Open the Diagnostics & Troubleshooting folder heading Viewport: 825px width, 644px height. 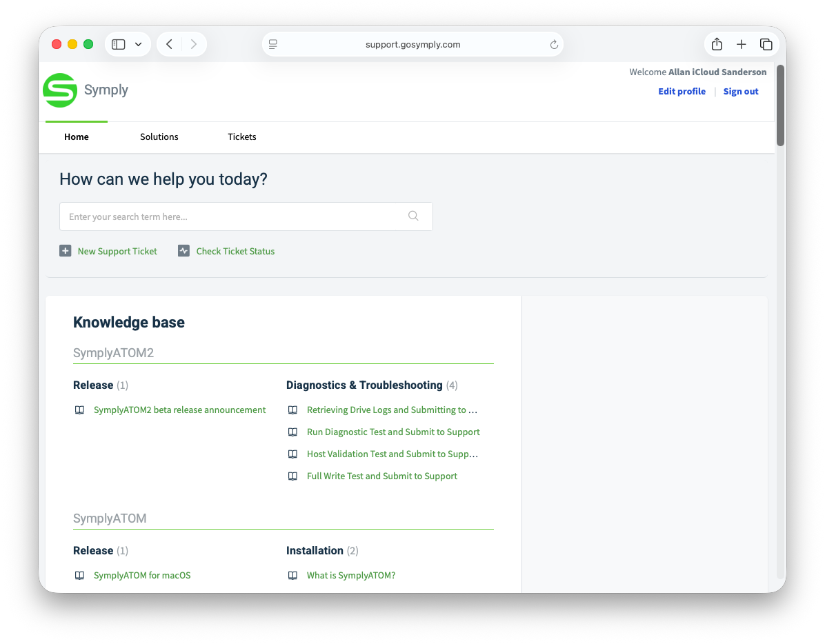364,385
